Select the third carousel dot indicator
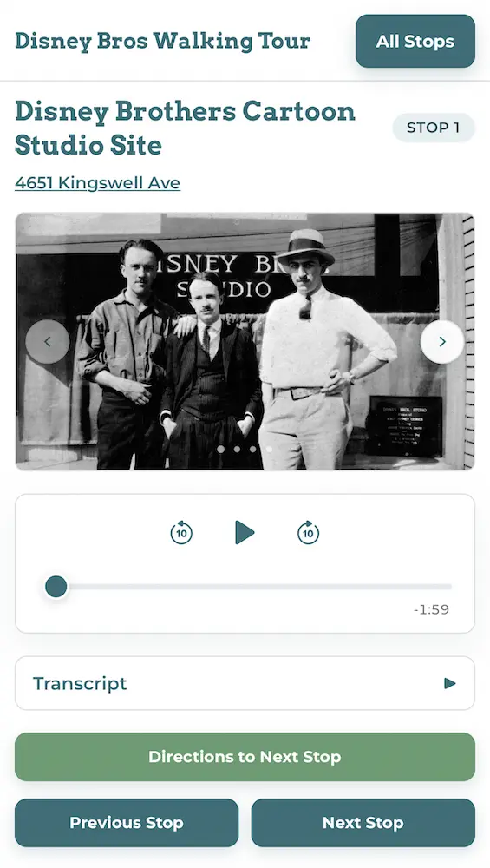 [252, 449]
